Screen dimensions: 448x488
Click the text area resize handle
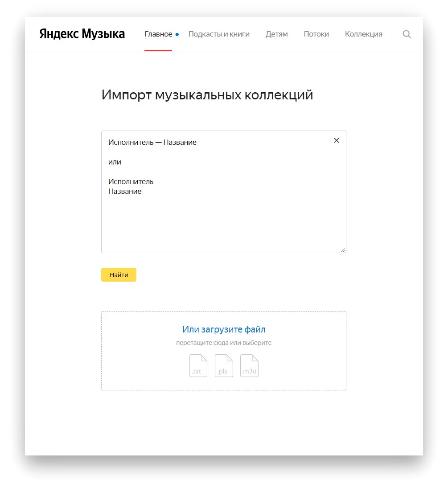click(x=343, y=250)
